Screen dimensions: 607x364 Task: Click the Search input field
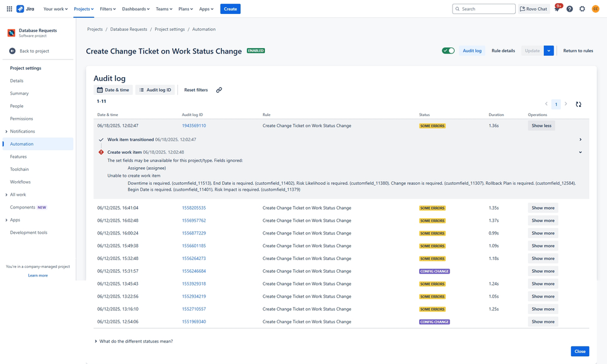pyautogui.click(x=484, y=9)
